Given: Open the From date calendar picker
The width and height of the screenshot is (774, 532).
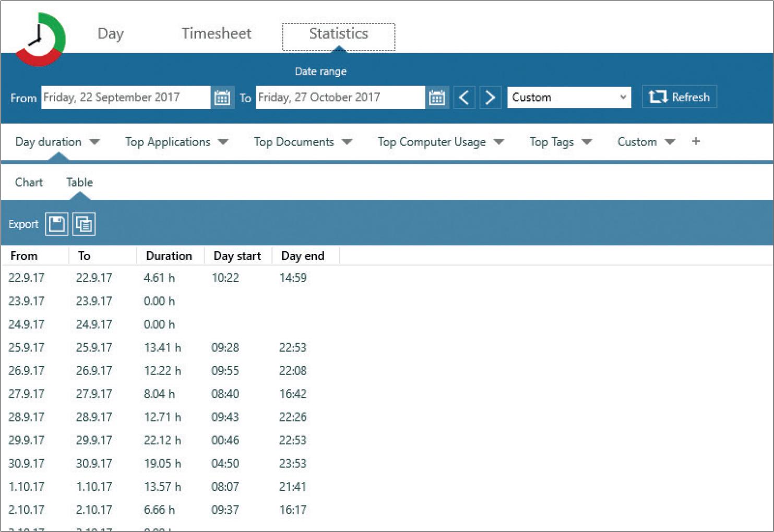Looking at the screenshot, I should tap(222, 98).
